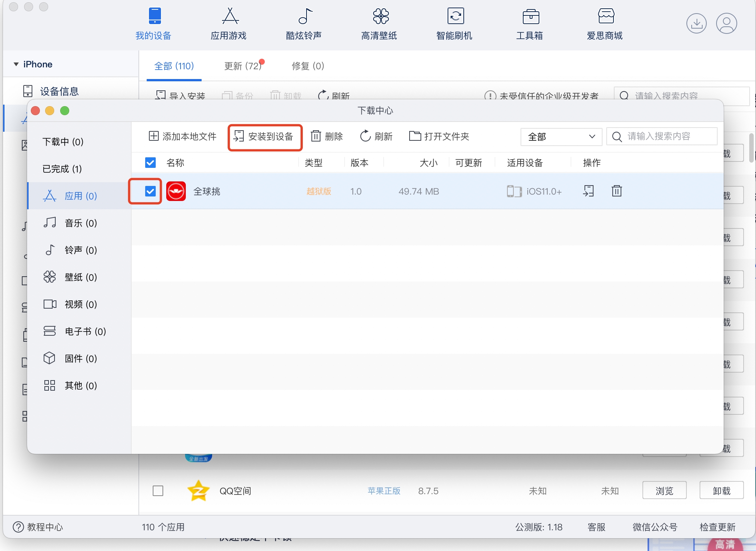Open the 全部 filter dropdown

(x=561, y=137)
